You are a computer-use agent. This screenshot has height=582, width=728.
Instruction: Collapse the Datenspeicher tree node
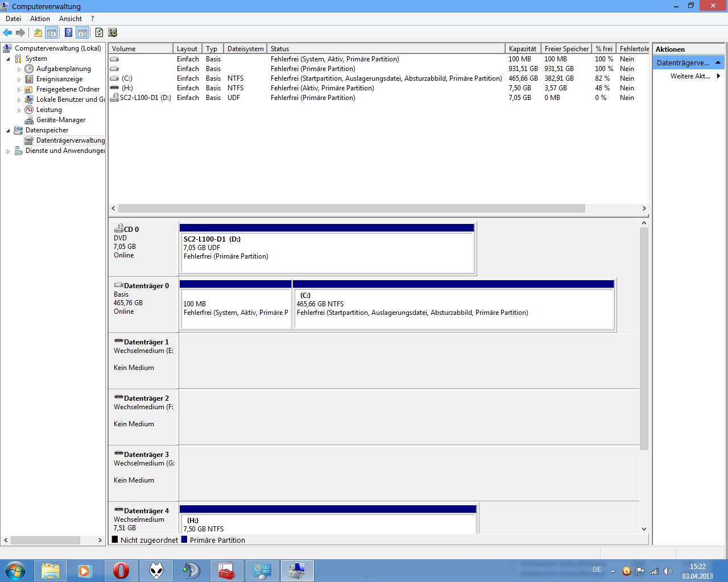pos(8,131)
